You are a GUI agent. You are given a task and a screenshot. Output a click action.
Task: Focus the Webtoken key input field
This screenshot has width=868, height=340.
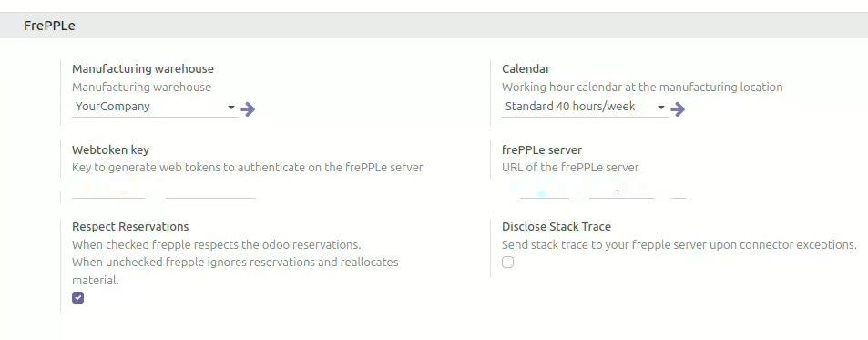tap(164, 189)
